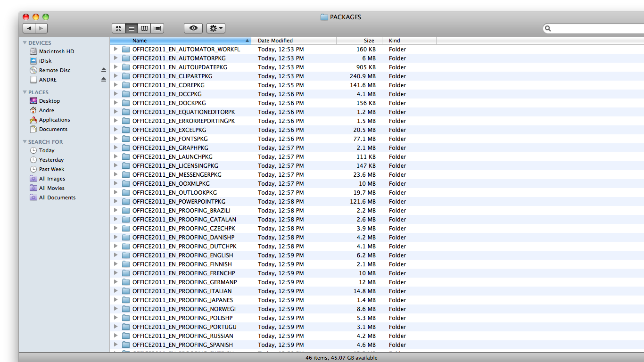Expand the OFFICE2011_EN_COREPKG folder
644x362 pixels.
(x=116, y=85)
